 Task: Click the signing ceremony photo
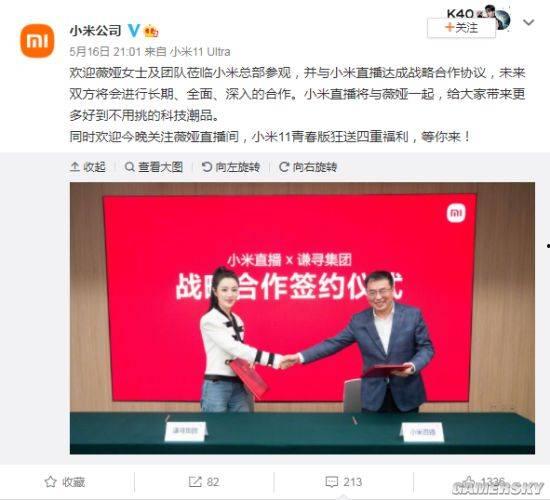pos(302,318)
